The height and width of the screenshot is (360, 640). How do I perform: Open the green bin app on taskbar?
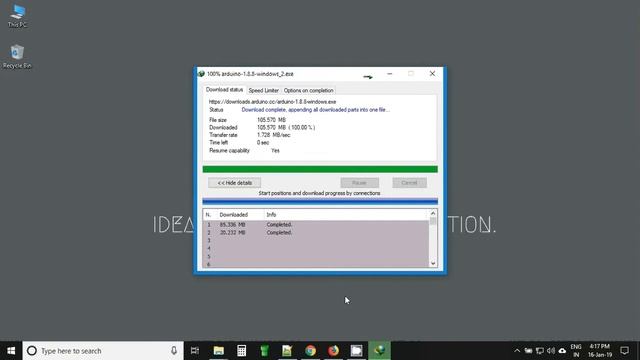coord(264,351)
